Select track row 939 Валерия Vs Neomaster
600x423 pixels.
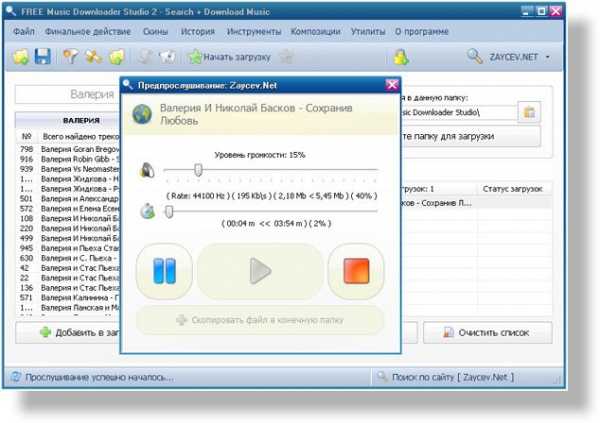pos(69,169)
